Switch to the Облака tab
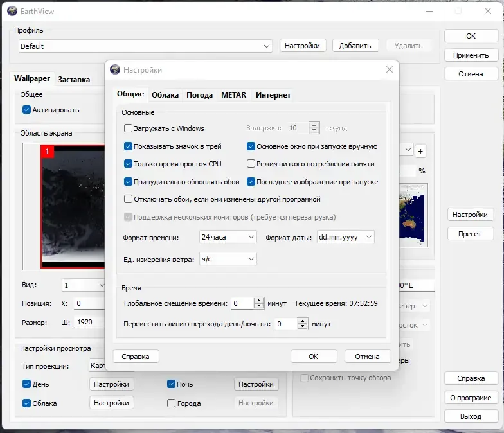The image size is (504, 433). pyautogui.click(x=165, y=95)
